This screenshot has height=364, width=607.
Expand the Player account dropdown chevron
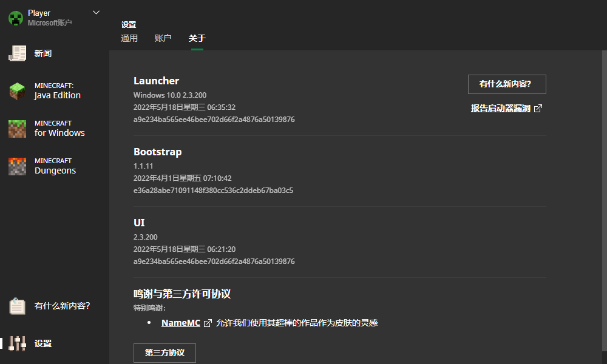pyautogui.click(x=96, y=12)
